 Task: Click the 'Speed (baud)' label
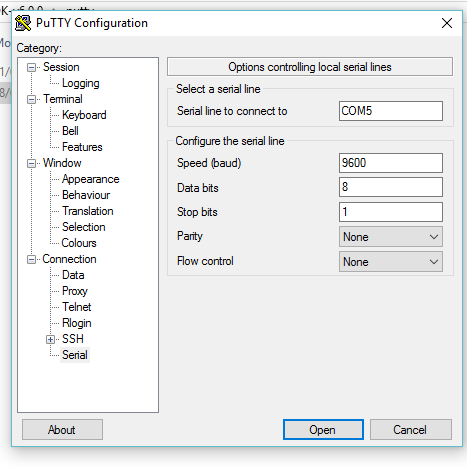pyautogui.click(x=209, y=163)
